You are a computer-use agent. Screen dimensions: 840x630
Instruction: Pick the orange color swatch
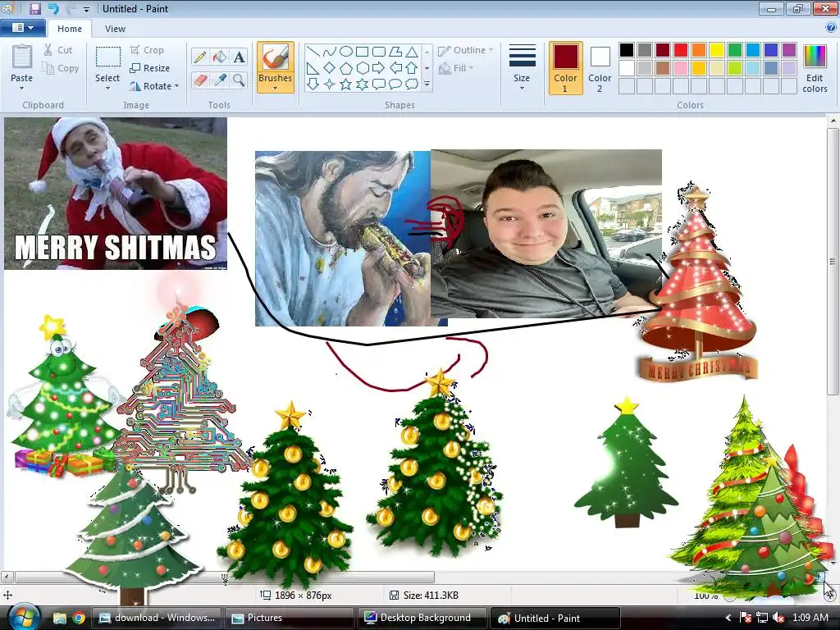coord(699,50)
